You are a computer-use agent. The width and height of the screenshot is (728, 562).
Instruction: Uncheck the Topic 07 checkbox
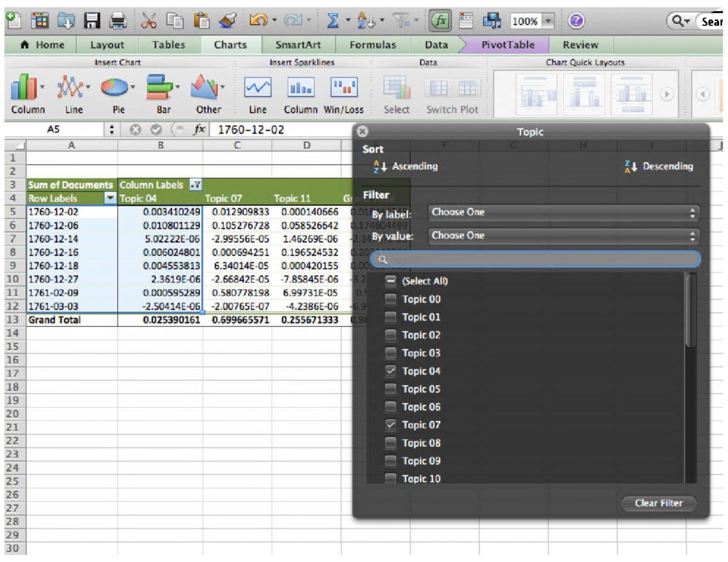[391, 424]
